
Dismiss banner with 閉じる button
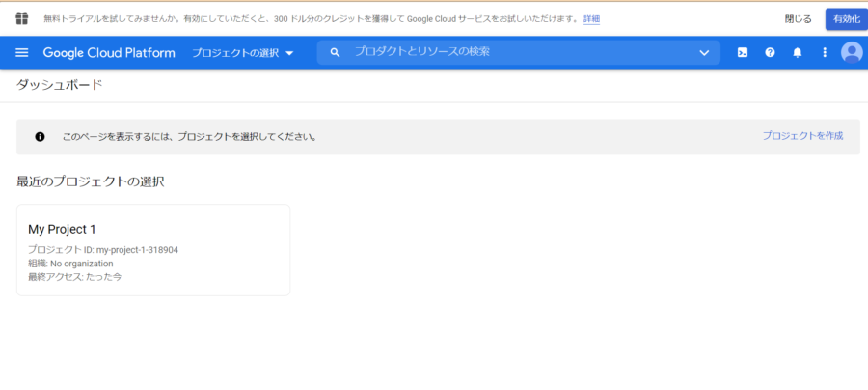799,19
